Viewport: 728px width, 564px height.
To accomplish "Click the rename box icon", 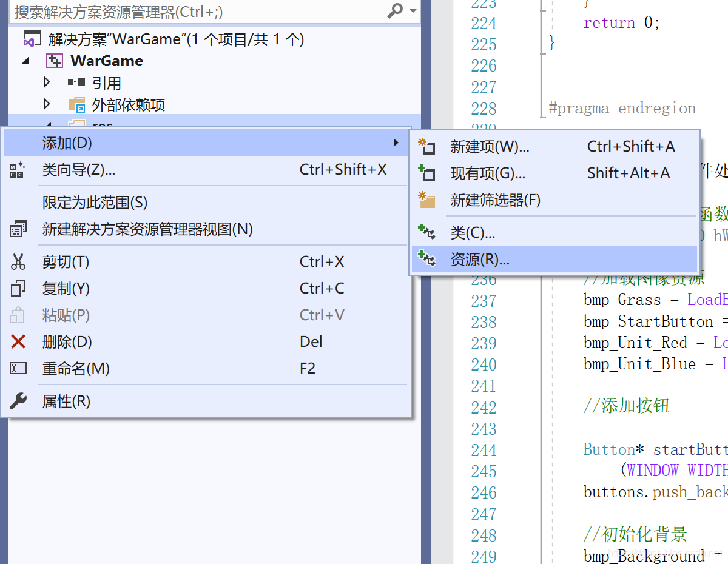I will point(18,368).
